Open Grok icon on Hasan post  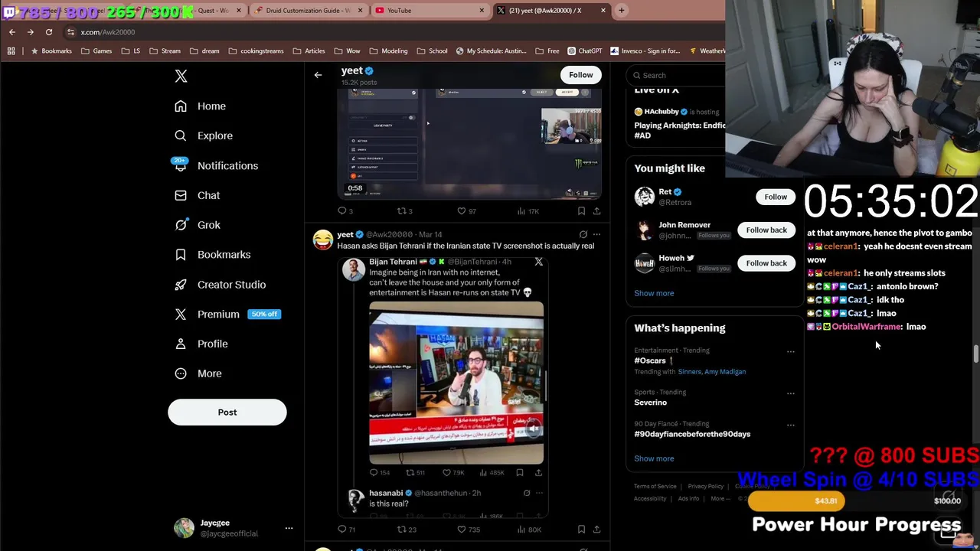pos(583,234)
